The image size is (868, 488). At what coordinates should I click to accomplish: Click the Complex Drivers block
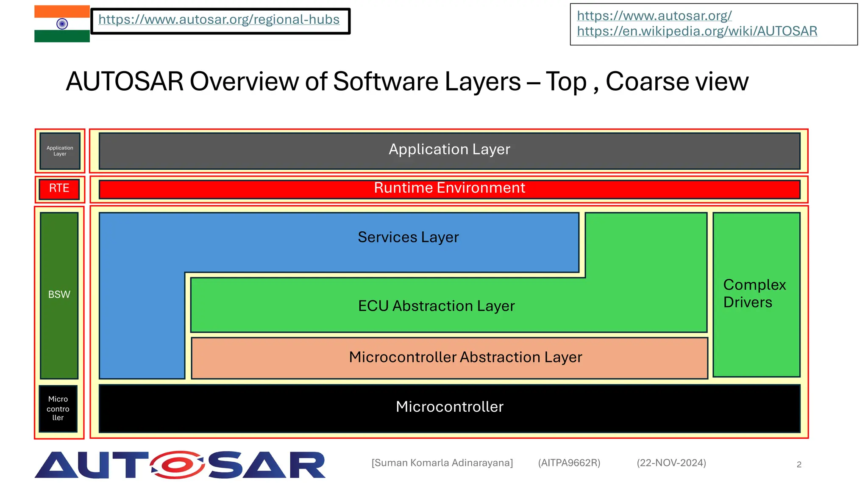(x=756, y=294)
